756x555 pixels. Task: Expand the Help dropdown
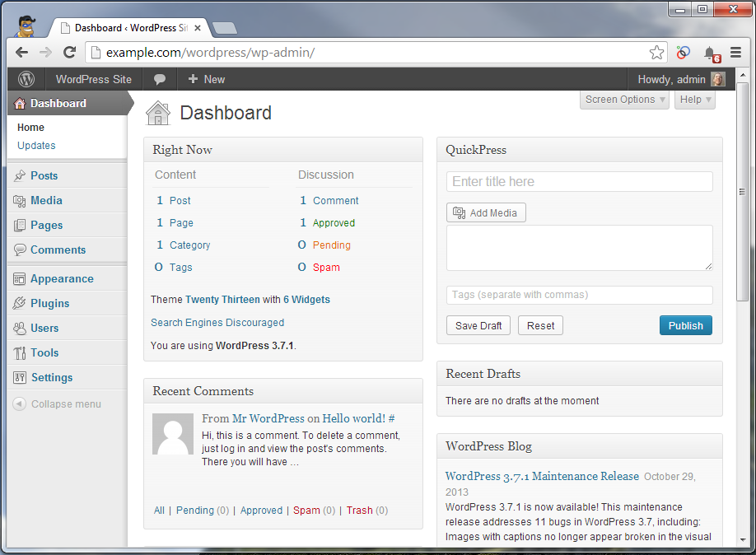695,100
